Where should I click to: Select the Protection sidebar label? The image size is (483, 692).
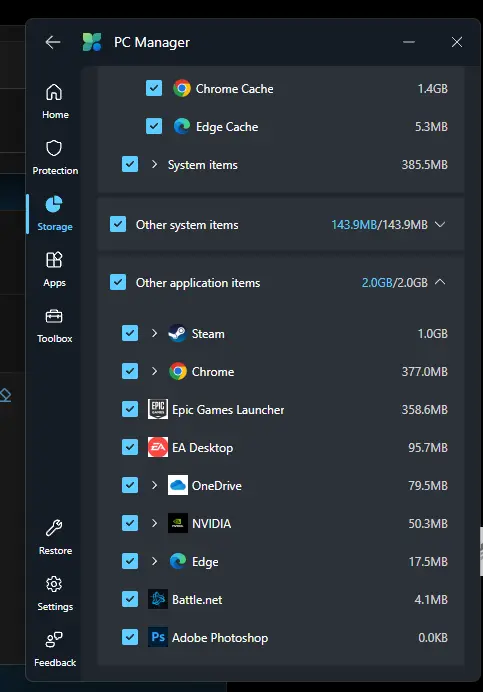click(55, 171)
